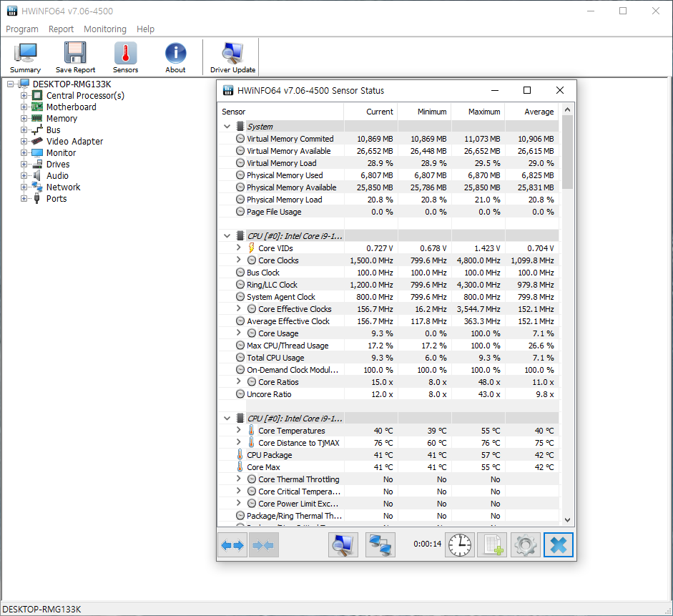
Task: Click the Core VIDs lightning icon
Action: (x=252, y=248)
